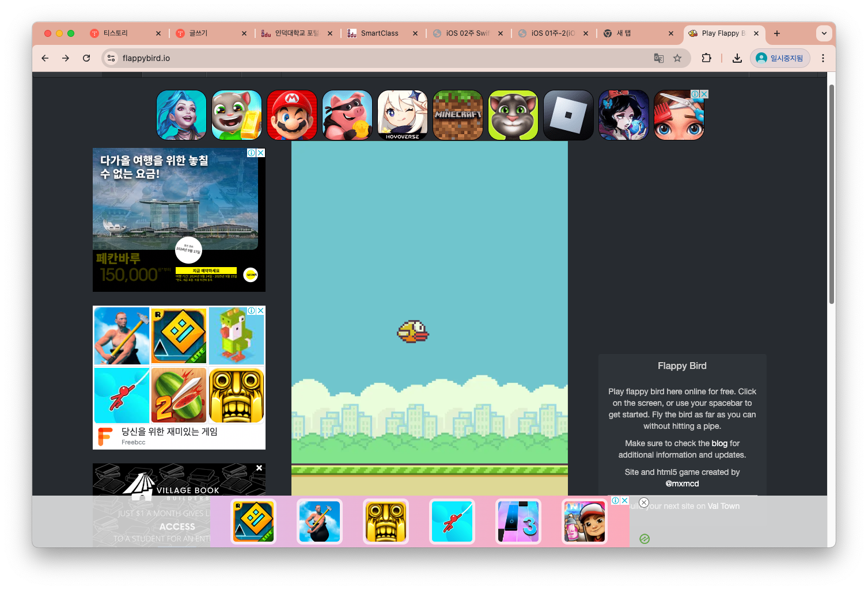Click the HoYoverse anime game icon
Image resolution: width=868 pixels, height=590 pixels.
point(403,115)
